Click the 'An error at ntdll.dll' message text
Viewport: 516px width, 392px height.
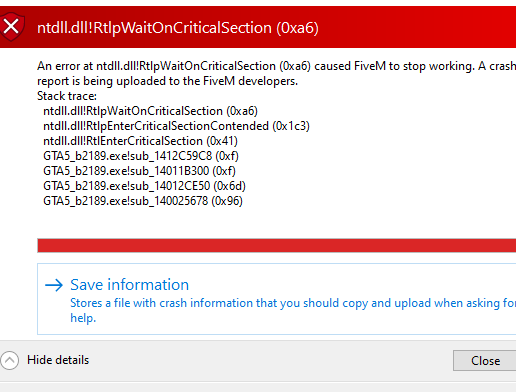pos(276,66)
